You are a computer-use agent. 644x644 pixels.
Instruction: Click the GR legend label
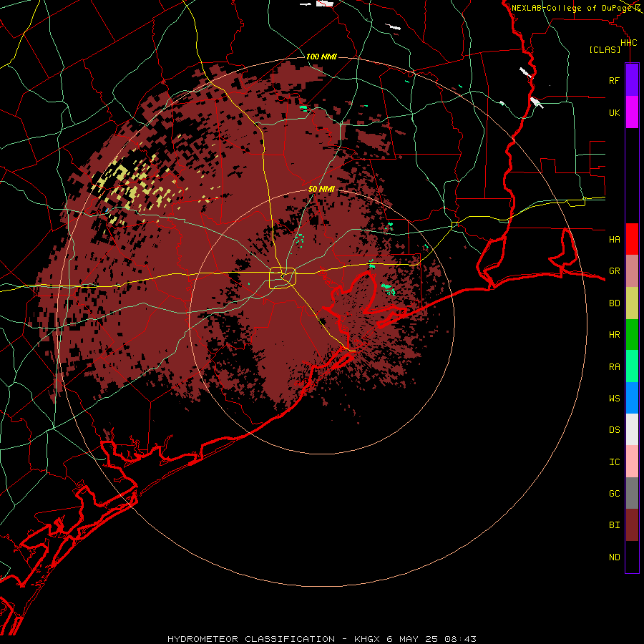tap(614, 271)
